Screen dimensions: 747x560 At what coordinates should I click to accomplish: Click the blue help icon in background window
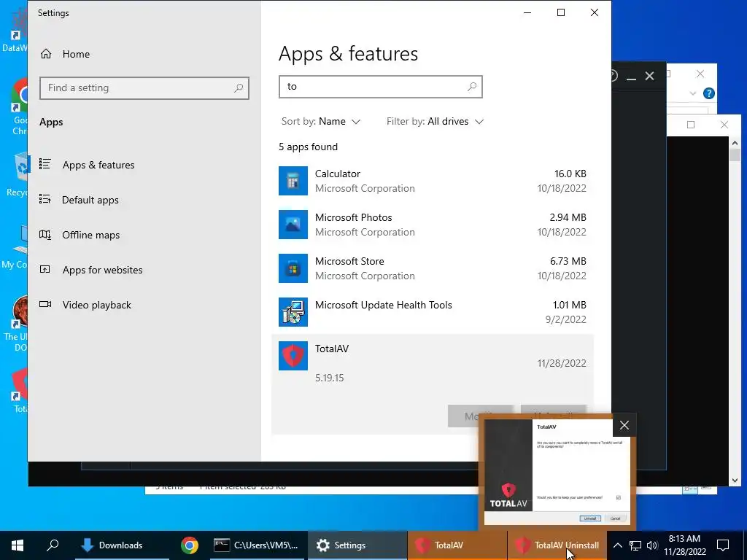709,93
